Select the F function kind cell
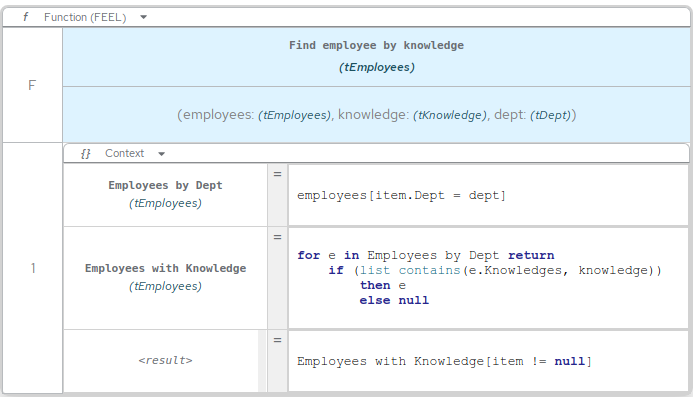 (32, 85)
